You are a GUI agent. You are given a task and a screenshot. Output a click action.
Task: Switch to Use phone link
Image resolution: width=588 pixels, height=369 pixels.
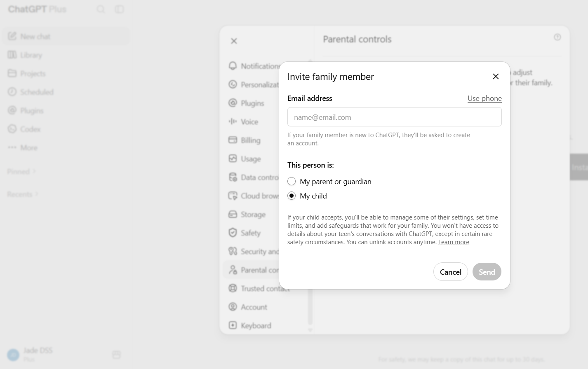click(x=485, y=98)
